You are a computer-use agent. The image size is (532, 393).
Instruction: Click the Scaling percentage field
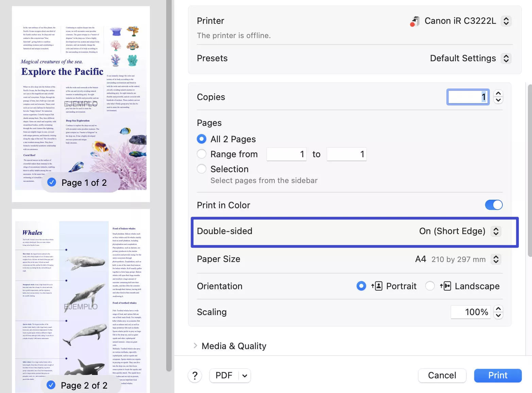tap(471, 312)
